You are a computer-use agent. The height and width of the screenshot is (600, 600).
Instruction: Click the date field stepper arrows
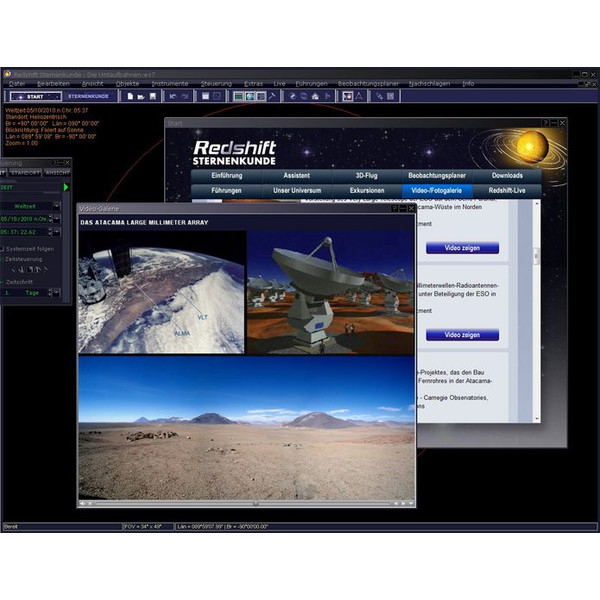[50, 219]
